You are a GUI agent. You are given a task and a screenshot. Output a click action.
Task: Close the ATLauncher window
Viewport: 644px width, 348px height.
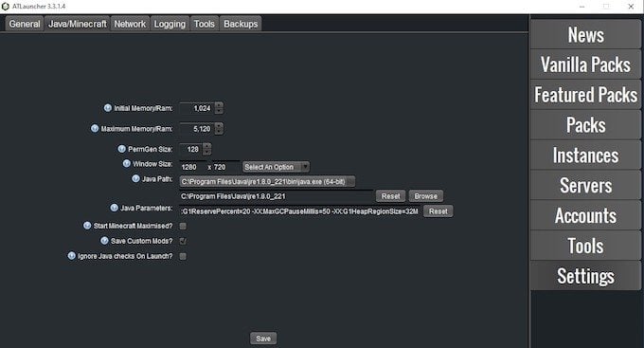point(631,7)
